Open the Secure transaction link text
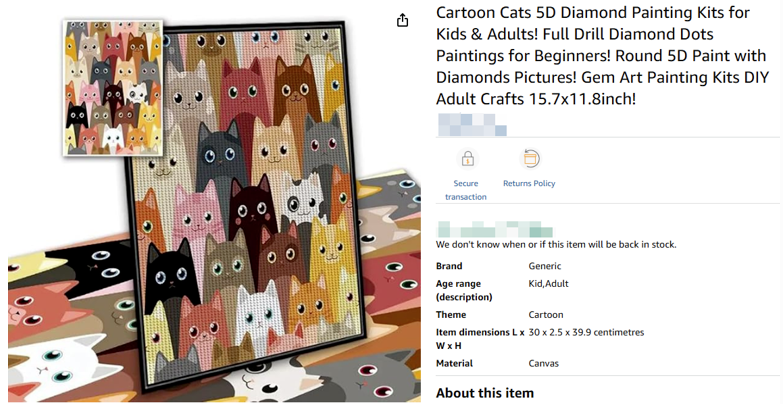Screen dimensions: 783x404 pos(466,190)
